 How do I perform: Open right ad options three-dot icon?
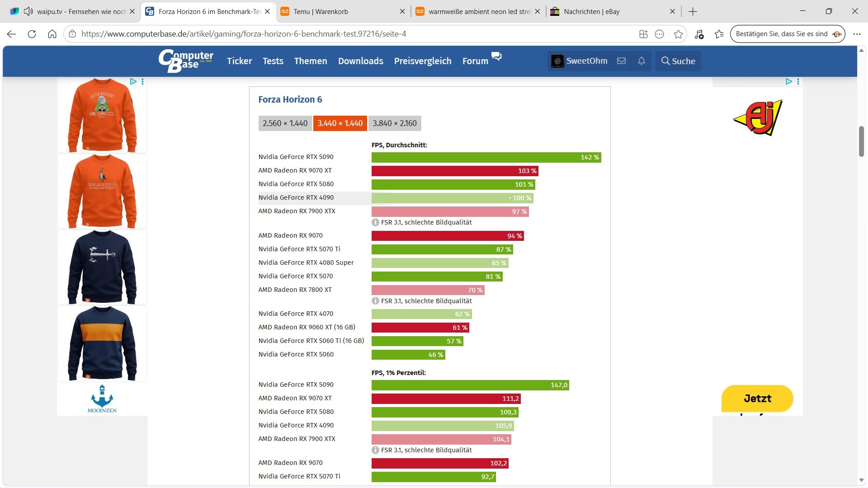(x=798, y=81)
